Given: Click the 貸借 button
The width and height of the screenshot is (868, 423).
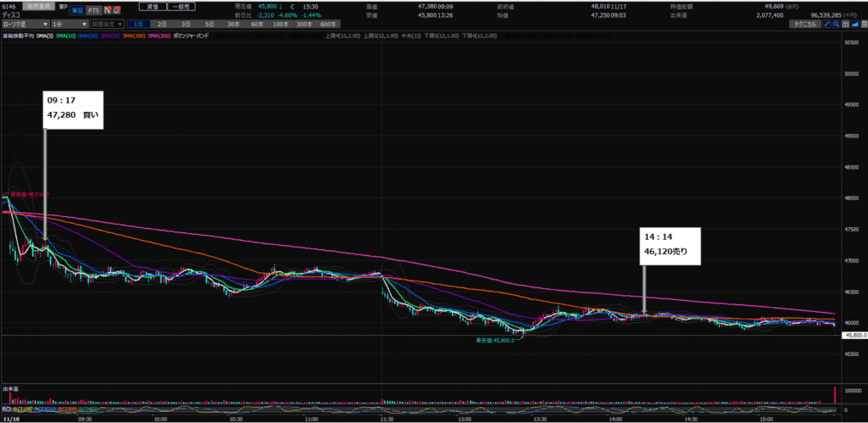Looking at the screenshot, I should [153, 6].
